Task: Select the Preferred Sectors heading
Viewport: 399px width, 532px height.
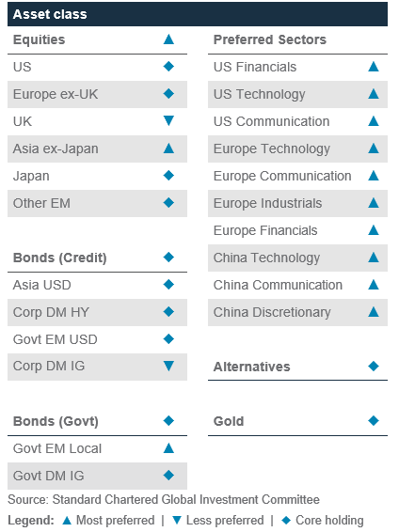Action: tap(270, 39)
